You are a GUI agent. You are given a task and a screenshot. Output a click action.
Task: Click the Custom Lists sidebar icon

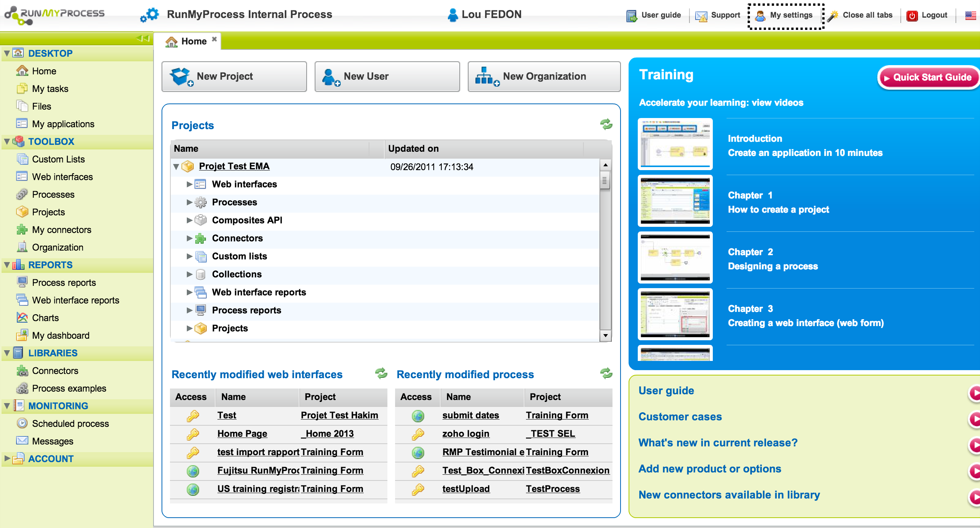tap(22, 159)
